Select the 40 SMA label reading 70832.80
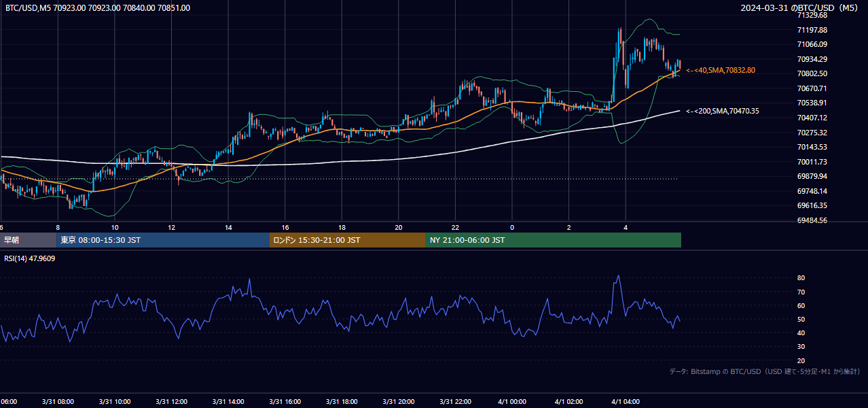868x408 pixels. (x=721, y=70)
